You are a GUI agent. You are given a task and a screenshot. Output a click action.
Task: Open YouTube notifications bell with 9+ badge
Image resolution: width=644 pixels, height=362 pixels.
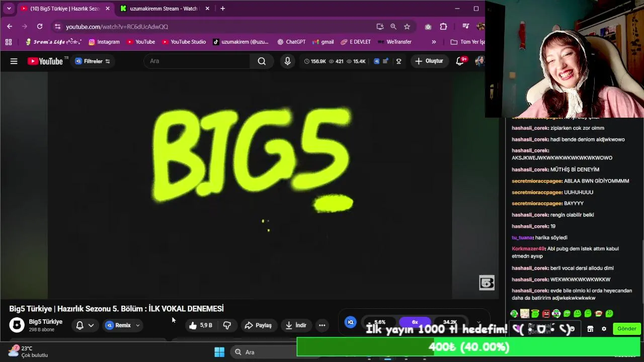click(460, 61)
